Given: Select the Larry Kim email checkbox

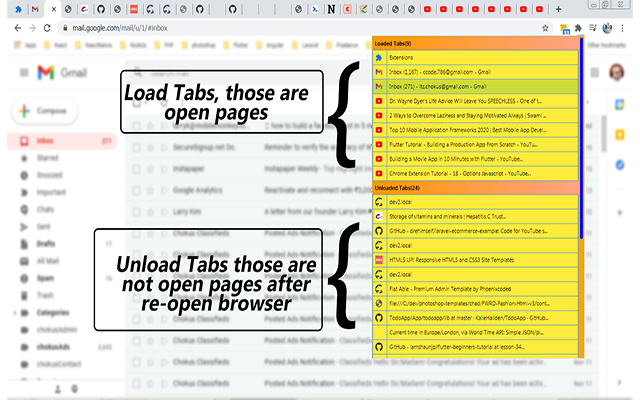Looking at the screenshot, I should 137,212.
